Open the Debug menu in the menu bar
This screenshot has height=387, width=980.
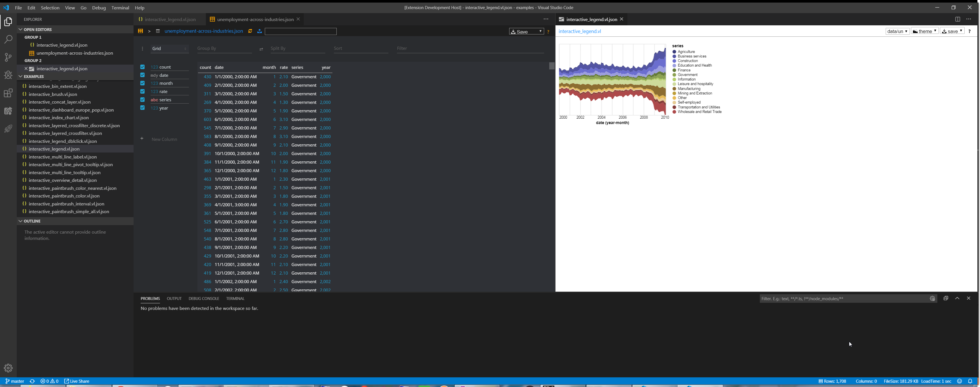coord(99,8)
